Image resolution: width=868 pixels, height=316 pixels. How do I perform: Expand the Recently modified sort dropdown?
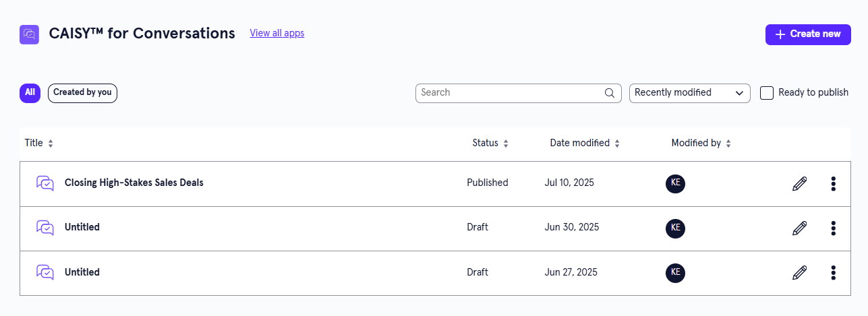coord(689,93)
